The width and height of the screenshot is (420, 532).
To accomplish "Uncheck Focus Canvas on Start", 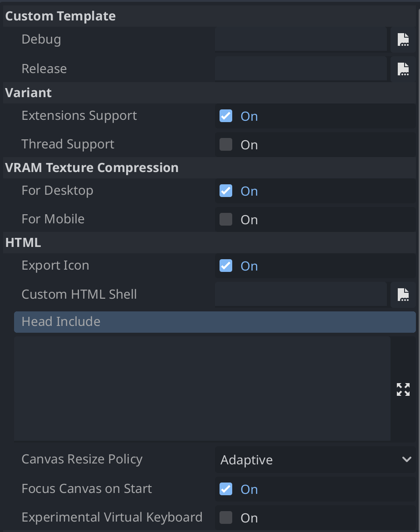I will point(226,489).
